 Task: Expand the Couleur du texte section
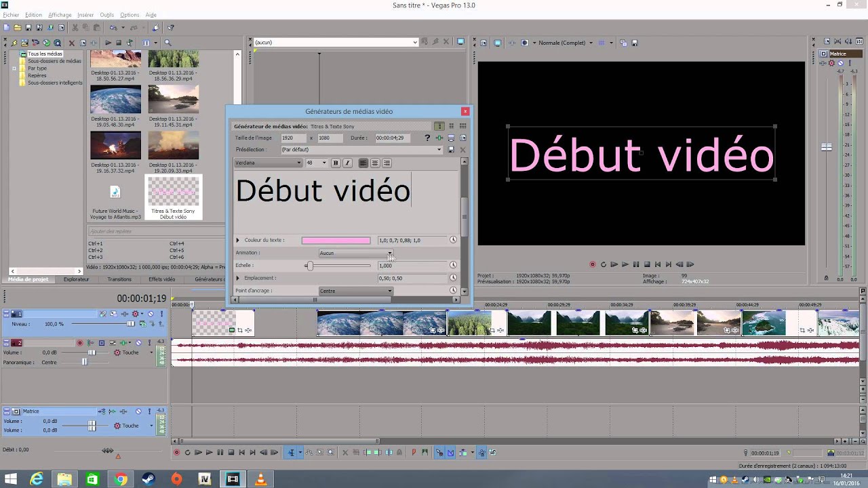coord(238,240)
